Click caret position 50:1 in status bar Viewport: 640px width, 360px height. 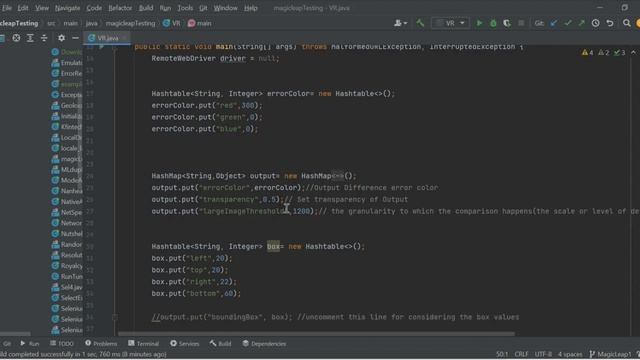click(502, 354)
